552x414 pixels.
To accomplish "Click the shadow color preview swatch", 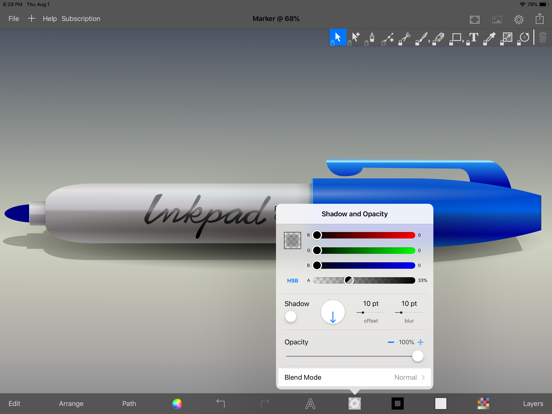I will (x=293, y=240).
